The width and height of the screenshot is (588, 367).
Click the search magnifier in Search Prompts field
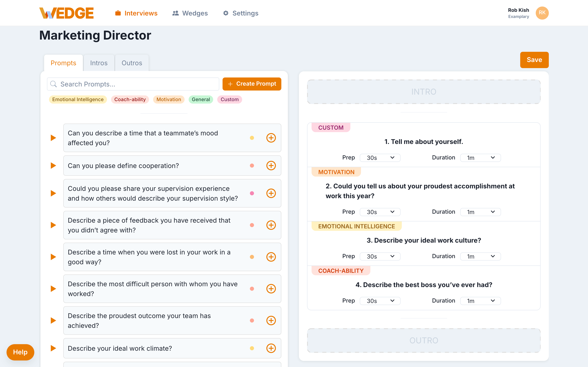click(54, 84)
